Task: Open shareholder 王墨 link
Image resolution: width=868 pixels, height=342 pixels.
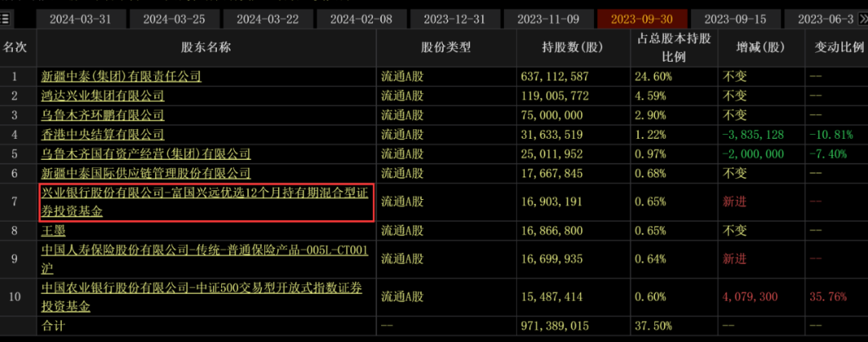Action: tap(54, 230)
